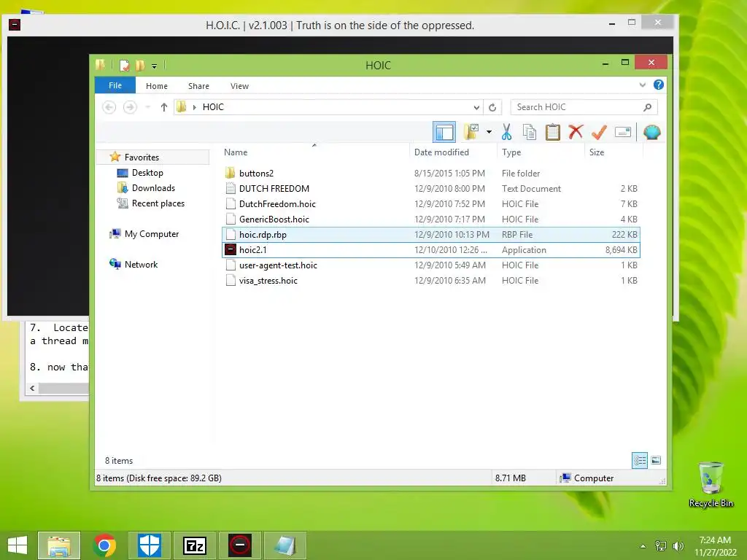This screenshot has height=560, width=747.
Task: Select hoic.rdp.rbp file
Action: [430, 234]
